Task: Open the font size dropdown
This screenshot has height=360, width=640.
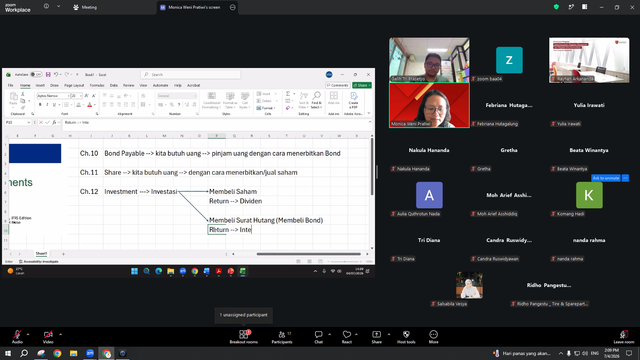Action: [76, 96]
